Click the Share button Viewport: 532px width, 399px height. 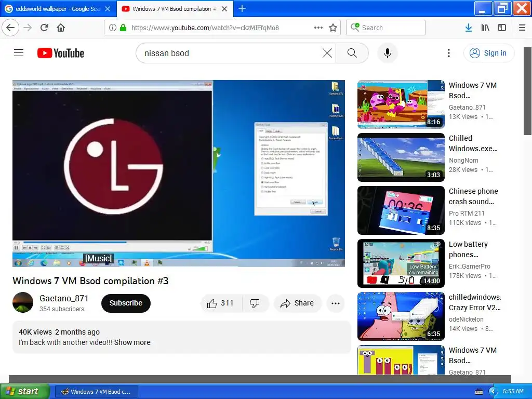pyautogui.click(x=298, y=303)
